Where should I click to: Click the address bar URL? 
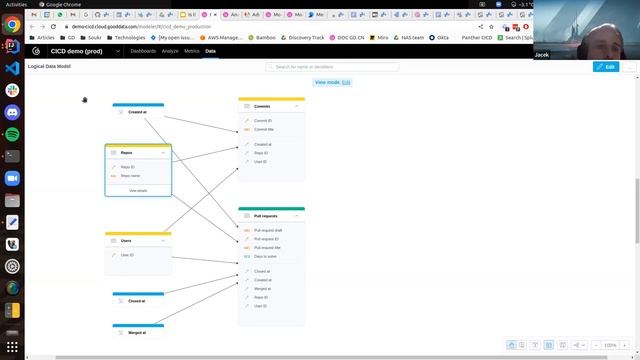coord(141,27)
